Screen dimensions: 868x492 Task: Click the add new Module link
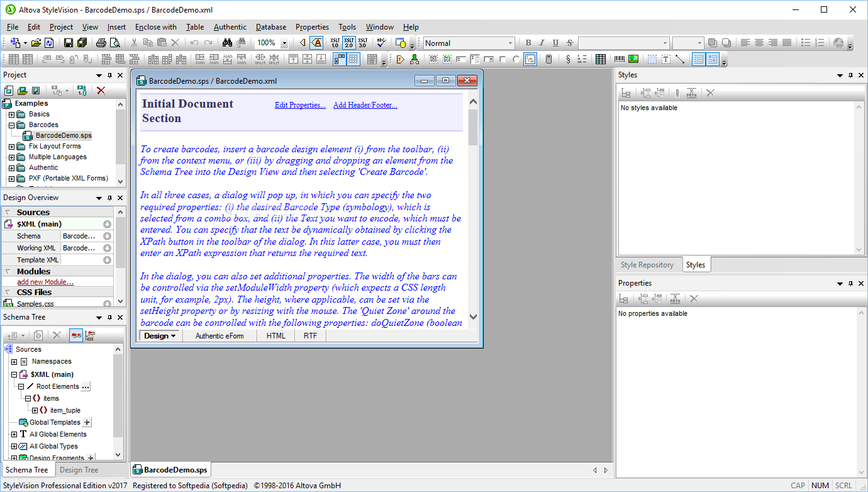45,282
